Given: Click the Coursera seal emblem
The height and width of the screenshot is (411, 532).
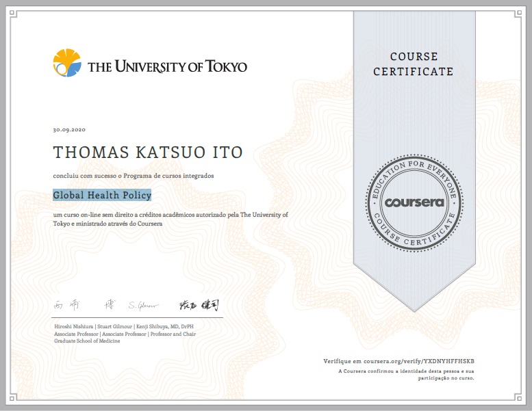Looking at the screenshot, I should pos(414,203).
